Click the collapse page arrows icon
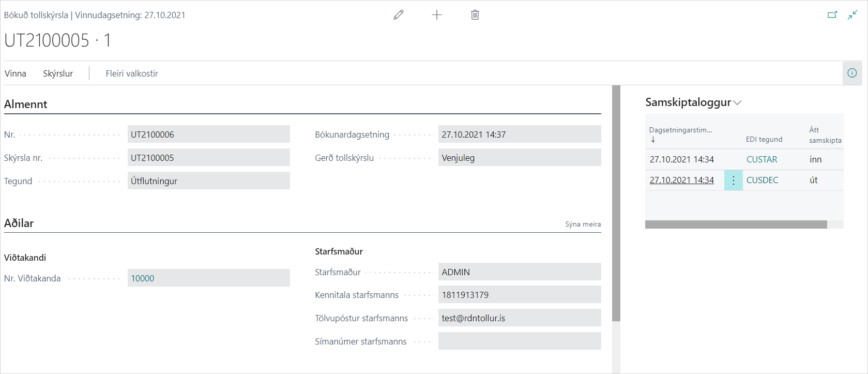Viewport: 868px width, 374px height. tap(852, 15)
